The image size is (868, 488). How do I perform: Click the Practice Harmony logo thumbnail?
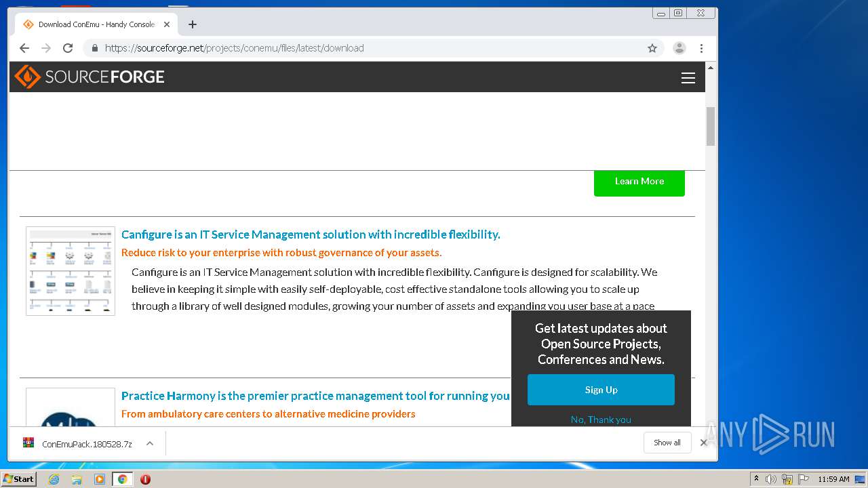click(x=71, y=407)
